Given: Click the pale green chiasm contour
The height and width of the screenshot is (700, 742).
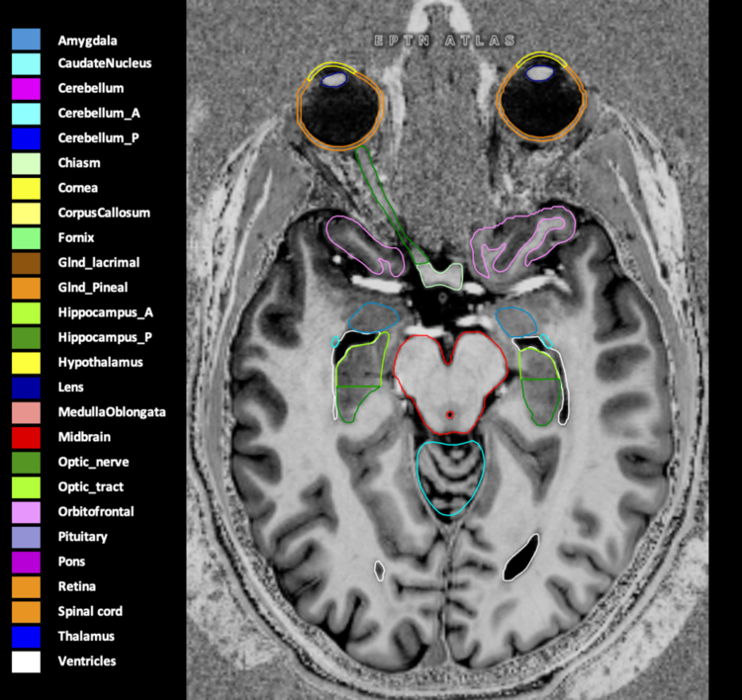Looking at the screenshot, I should [x=440, y=275].
